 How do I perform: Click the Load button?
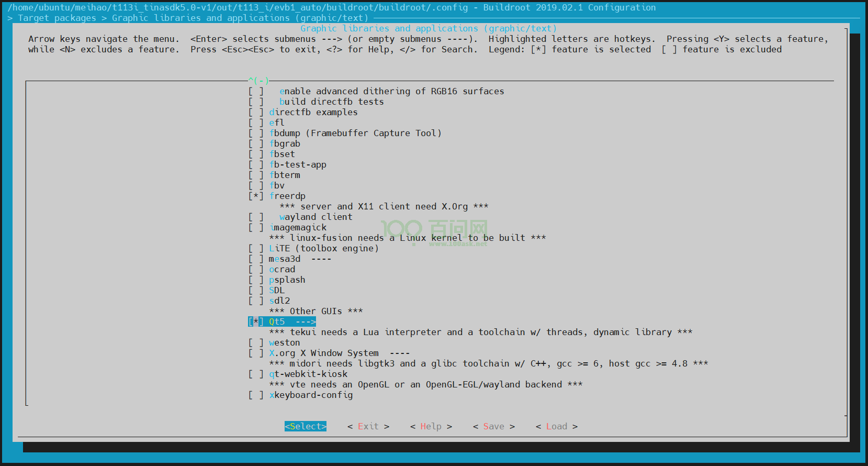(556, 426)
